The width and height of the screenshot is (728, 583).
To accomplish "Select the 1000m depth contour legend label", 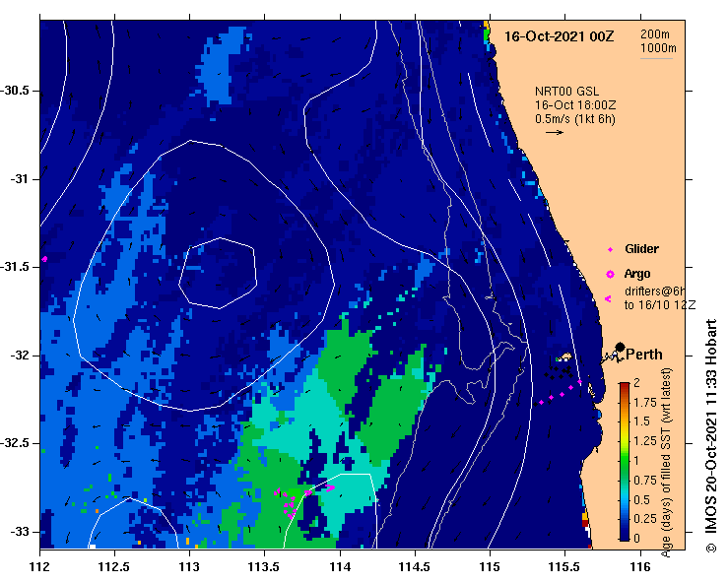I will tap(658, 48).
